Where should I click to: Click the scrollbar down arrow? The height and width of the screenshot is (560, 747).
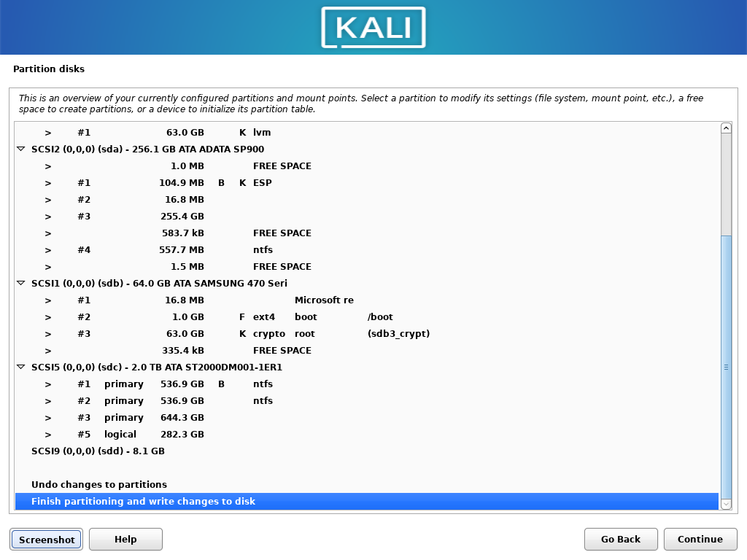click(726, 505)
